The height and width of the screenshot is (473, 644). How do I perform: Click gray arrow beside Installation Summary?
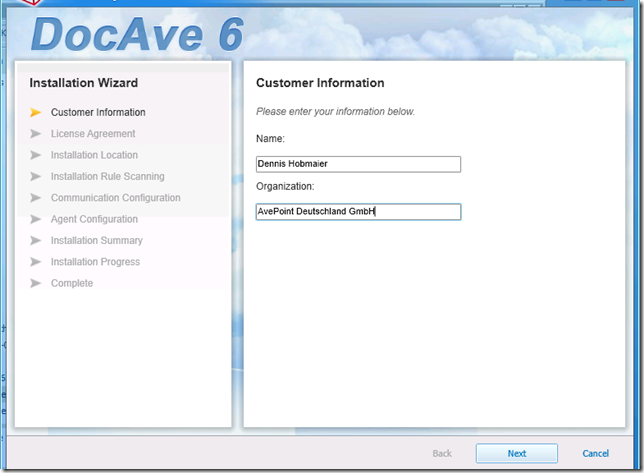point(36,240)
